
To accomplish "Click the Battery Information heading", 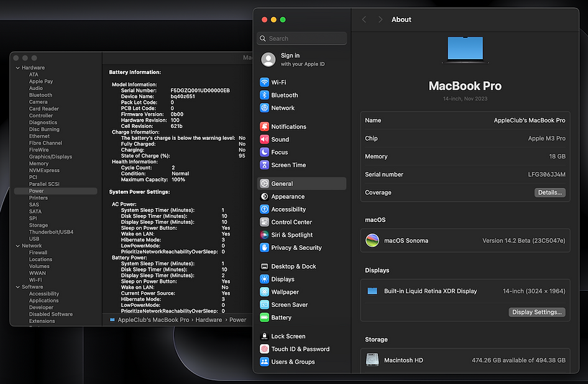I will (x=135, y=72).
